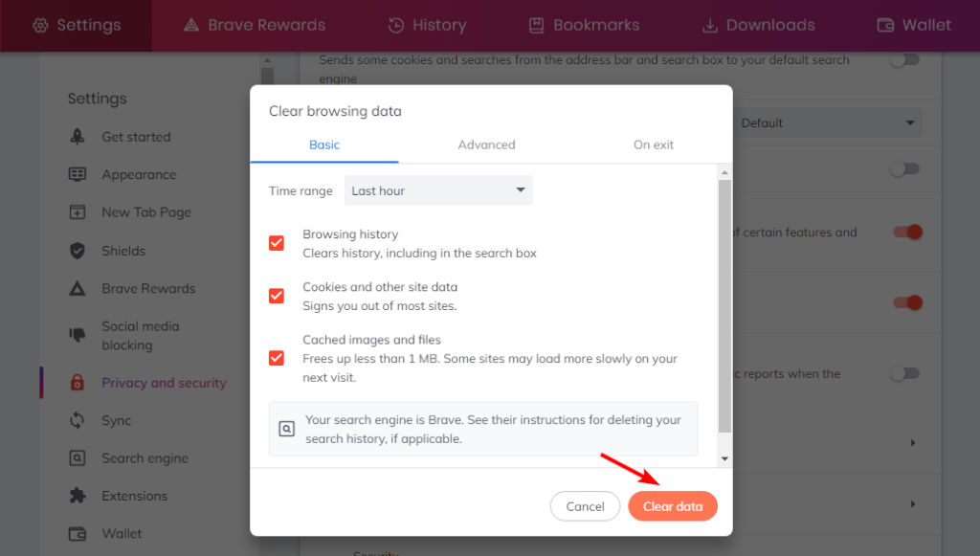Open Shields via its shield icon
The width and height of the screenshot is (980, 556).
tap(77, 251)
